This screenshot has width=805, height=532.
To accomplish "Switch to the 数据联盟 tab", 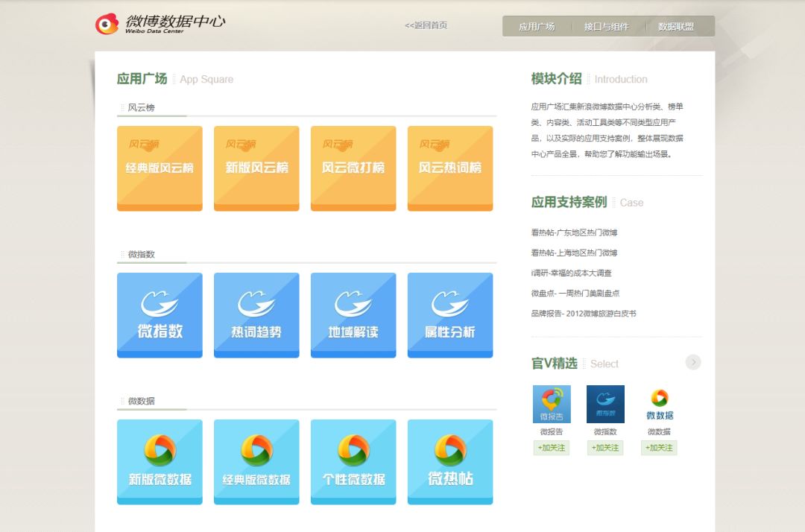I will (681, 25).
